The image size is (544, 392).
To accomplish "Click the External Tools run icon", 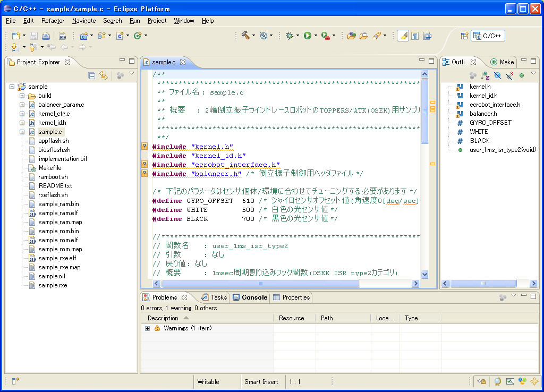I will tap(326, 36).
